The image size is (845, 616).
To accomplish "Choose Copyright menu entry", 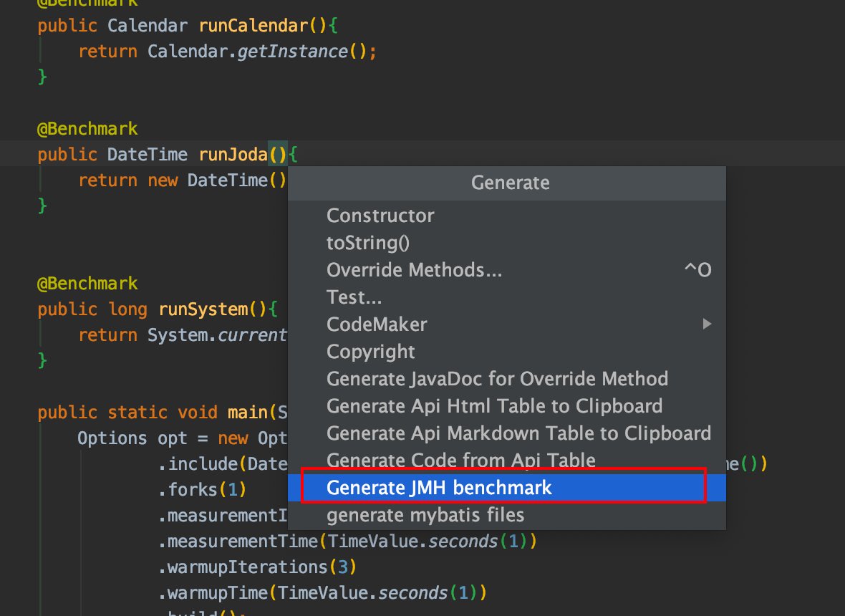I will (506, 352).
